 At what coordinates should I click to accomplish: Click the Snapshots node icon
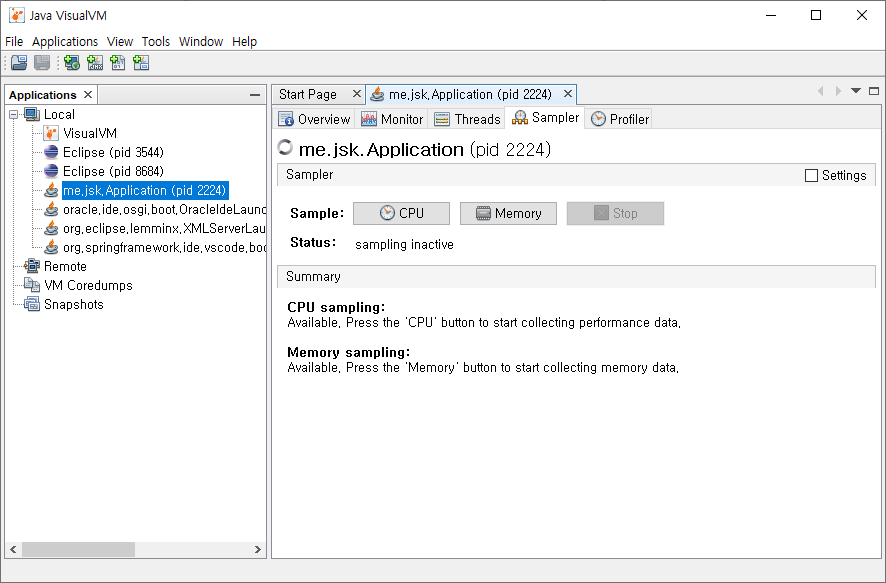click(x=32, y=304)
